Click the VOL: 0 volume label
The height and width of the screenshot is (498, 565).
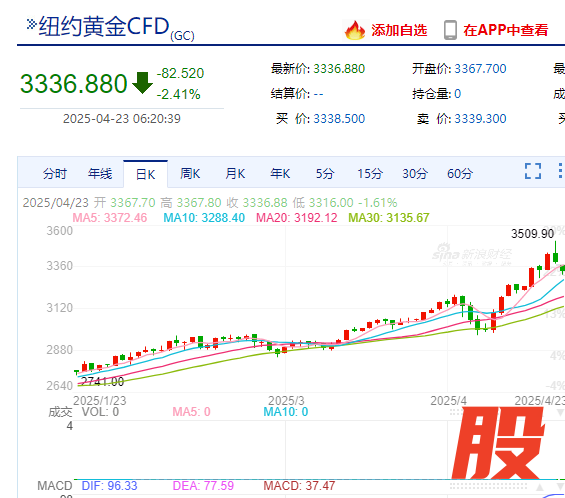click(100, 412)
